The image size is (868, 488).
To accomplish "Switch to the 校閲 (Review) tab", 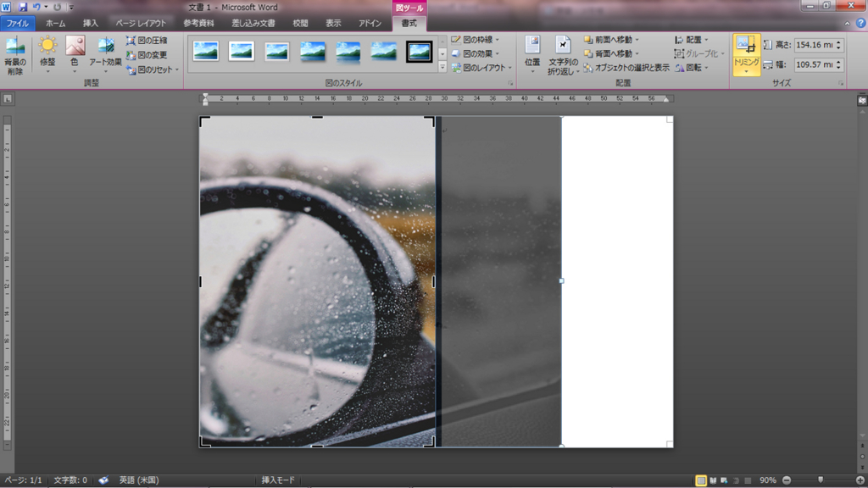I will (301, 23).
